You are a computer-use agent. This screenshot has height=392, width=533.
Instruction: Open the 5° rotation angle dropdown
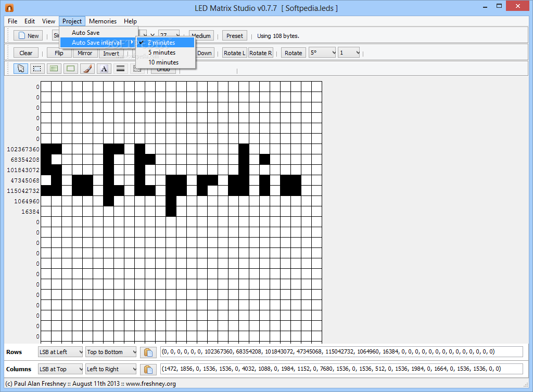click(x=322, y=53)
